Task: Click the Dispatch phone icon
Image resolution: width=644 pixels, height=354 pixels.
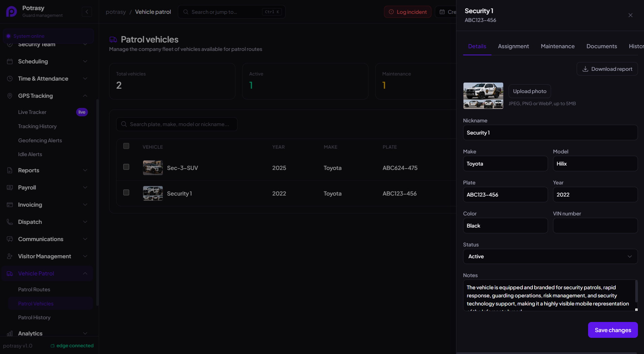Action: coord(10,222)
